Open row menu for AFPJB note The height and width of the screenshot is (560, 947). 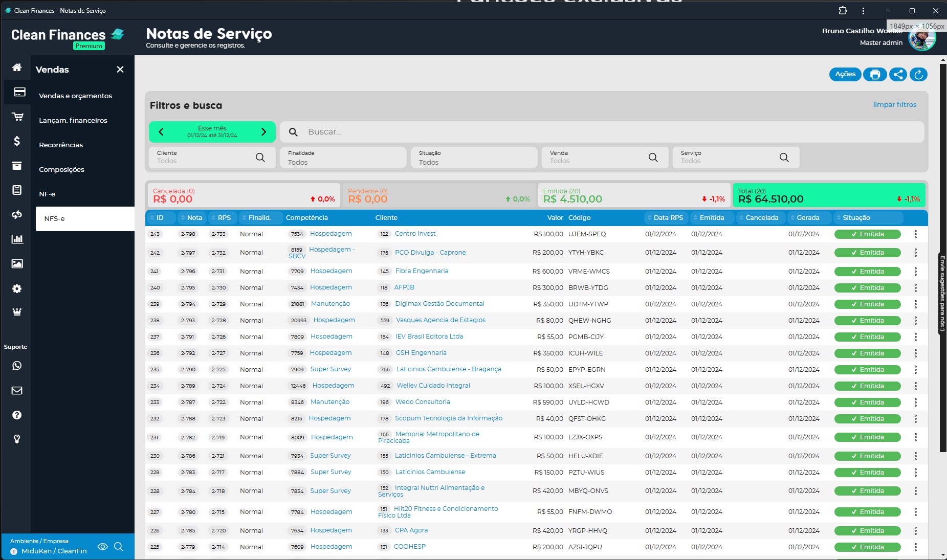click(915, 288)
